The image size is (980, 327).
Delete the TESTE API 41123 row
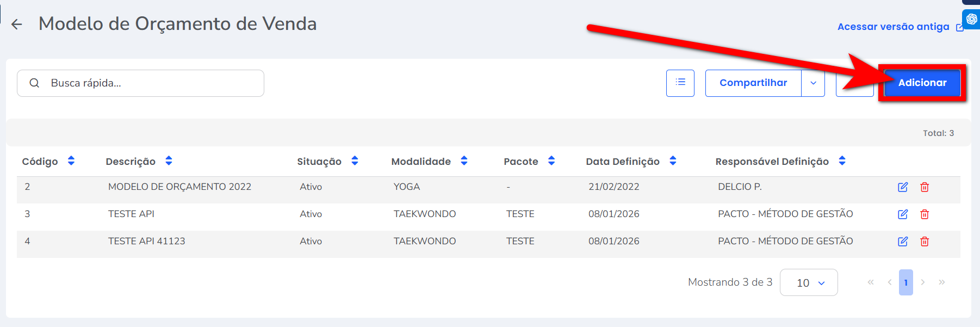pos(924,242)
